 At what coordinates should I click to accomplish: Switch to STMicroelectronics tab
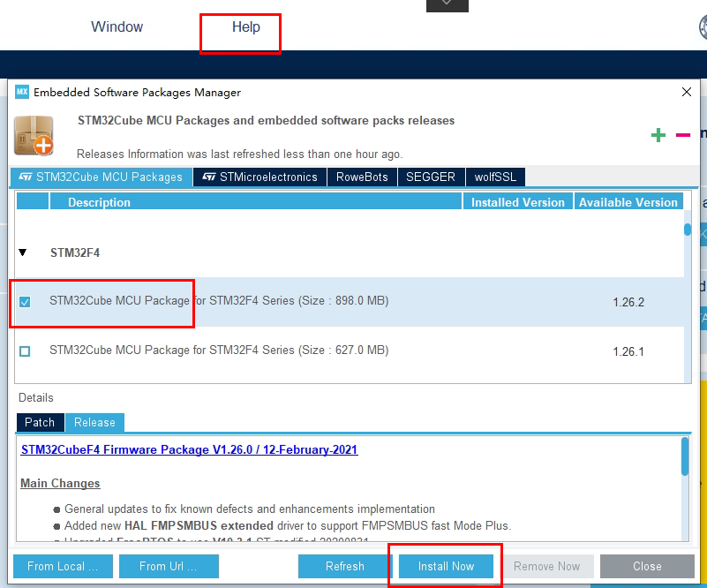coord(259,177)
